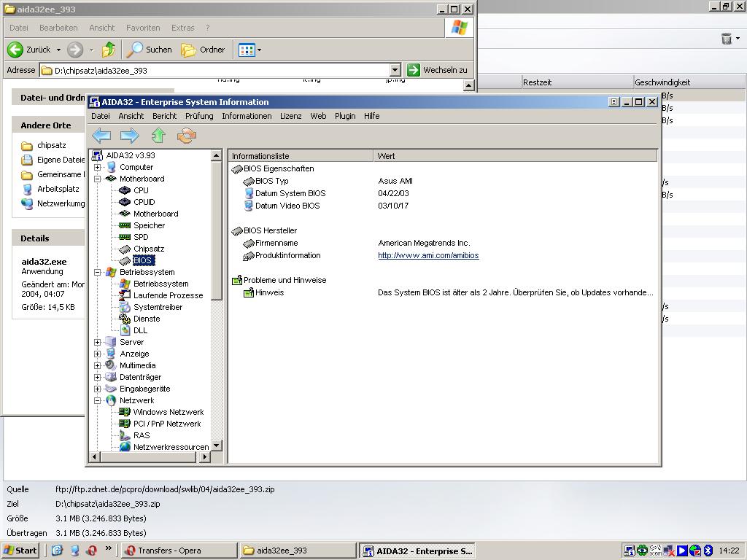Click the Ordner folders toolbar button
Viewport: 747px width, 560px height.
coord(204,50)
